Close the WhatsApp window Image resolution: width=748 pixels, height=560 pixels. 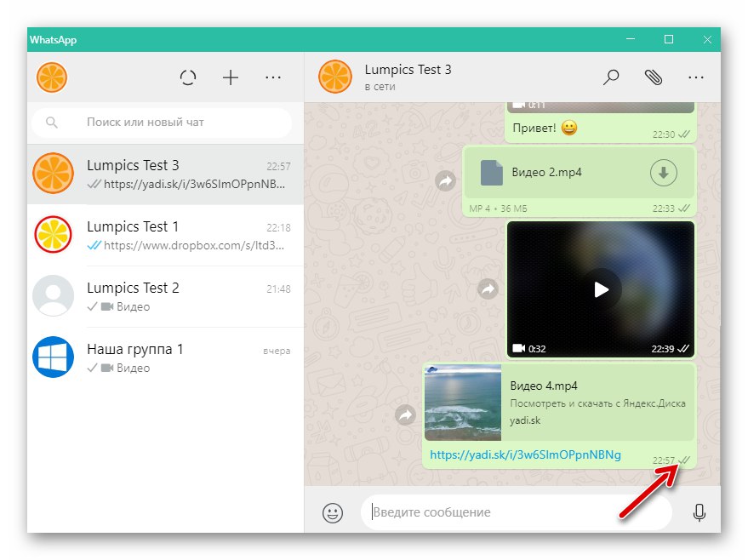point(707,39)
